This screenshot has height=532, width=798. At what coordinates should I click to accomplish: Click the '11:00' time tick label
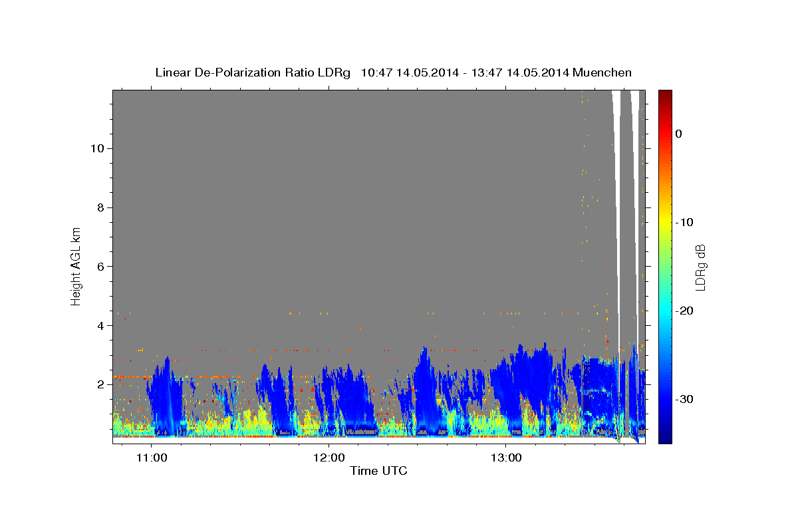pos(152,458)
